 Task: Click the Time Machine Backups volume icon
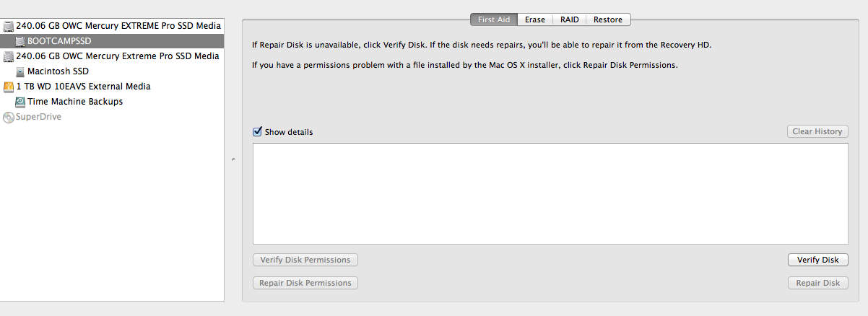pos(20,102)
